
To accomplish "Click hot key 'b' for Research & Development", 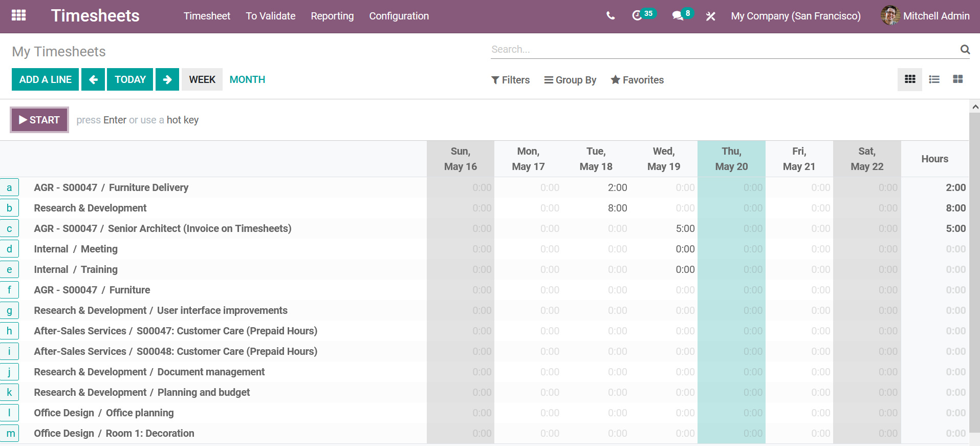I will (9, 208).
